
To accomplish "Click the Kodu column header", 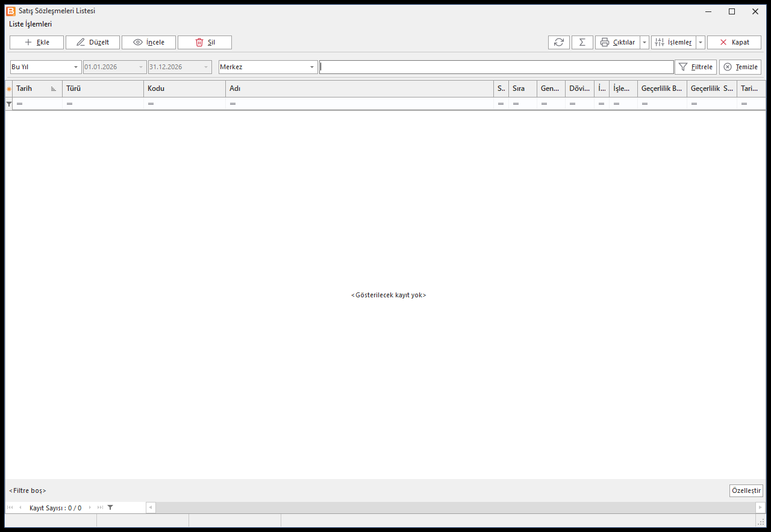I will tap(184, 88).
